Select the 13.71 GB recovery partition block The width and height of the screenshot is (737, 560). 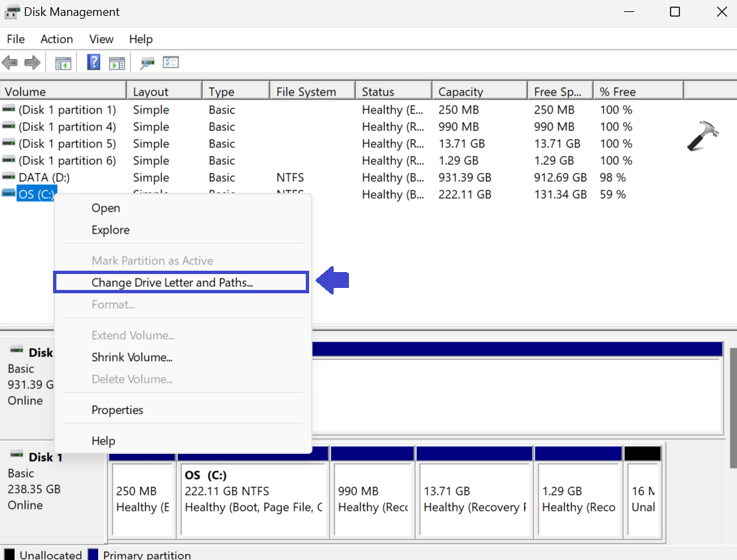tap(474, 499)
